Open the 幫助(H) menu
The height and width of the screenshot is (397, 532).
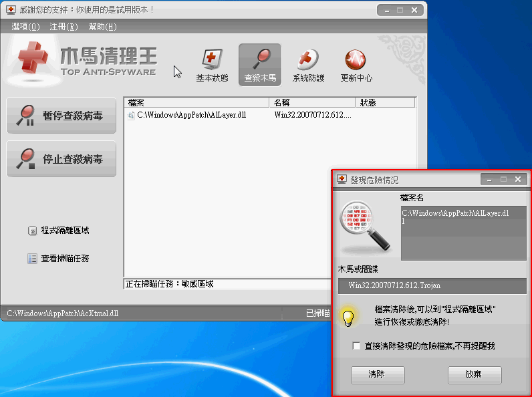[102, 27]
